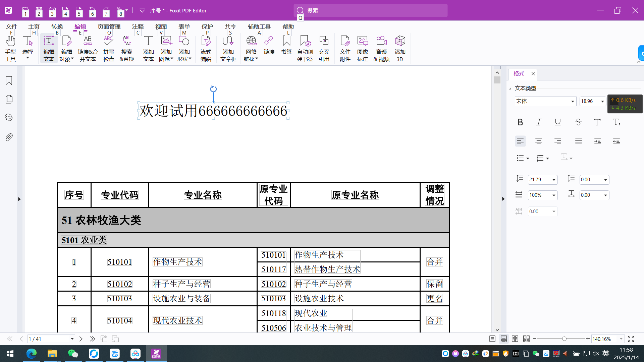Click Auto-create Bookmarks tool
The height and width of the screenshot is (362, 644).
[x=305, y=49]
